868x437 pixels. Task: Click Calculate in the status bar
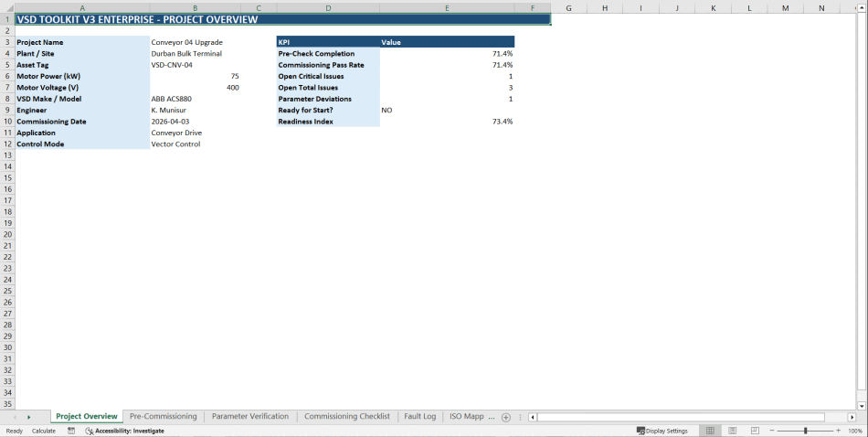[43, 431]
